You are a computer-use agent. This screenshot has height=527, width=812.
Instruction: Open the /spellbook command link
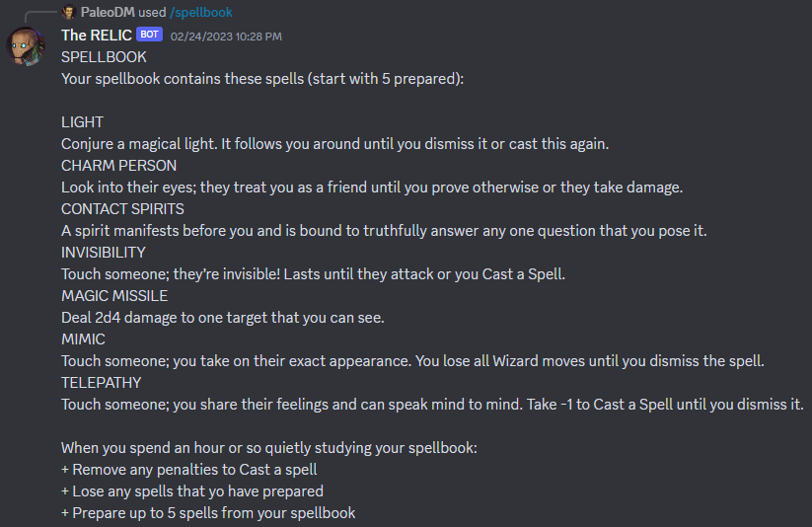[201, 12]
